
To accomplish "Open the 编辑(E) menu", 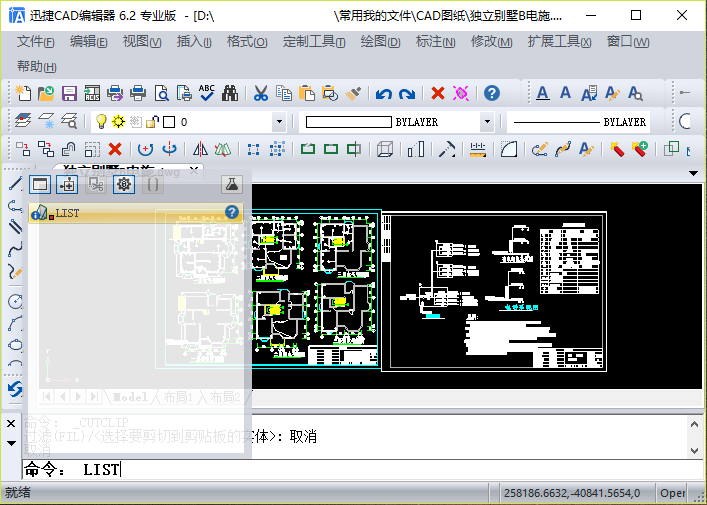I will (x=88, y=42).
